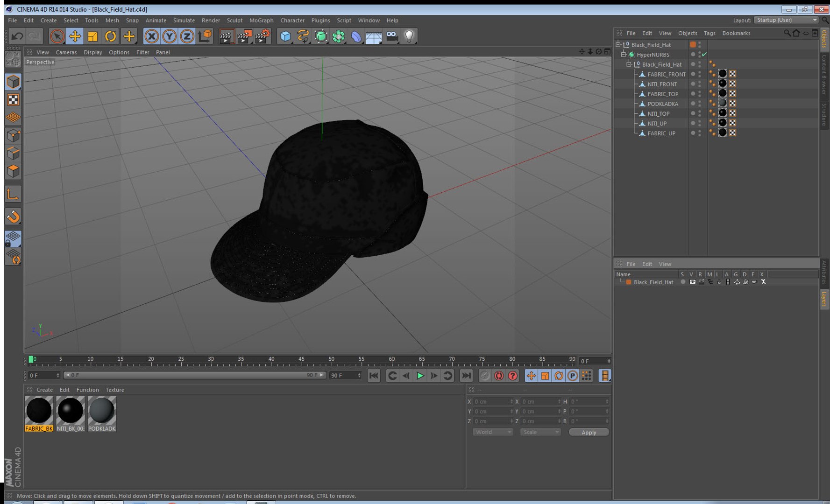Select the Rotate tool
Screen dimensions: 830x504
coord(110,36)
